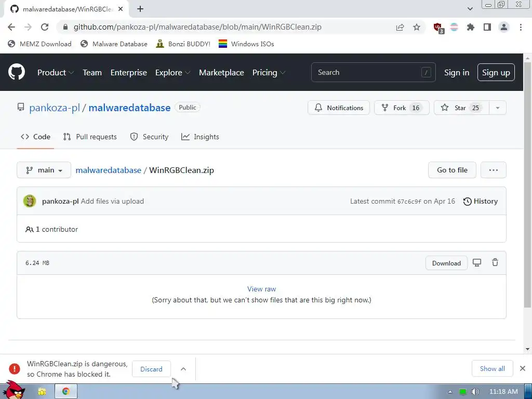Open Enterprise in GitHub header

(x=129, y=72)
